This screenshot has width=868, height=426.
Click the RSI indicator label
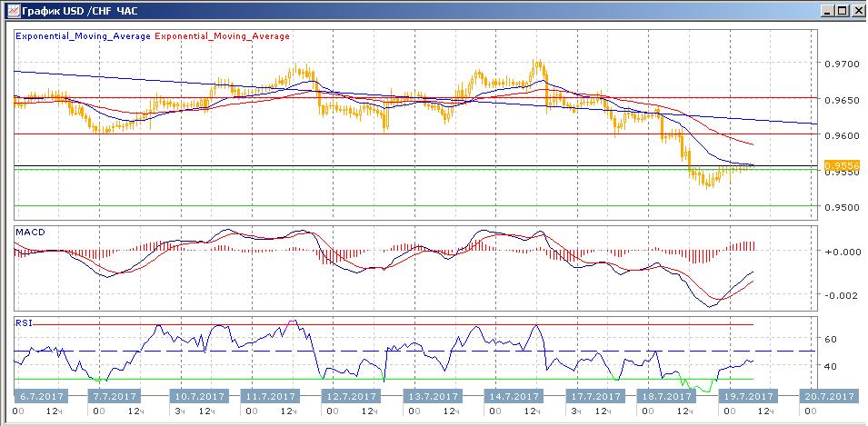pyautogui.click(x=25, y=321)
